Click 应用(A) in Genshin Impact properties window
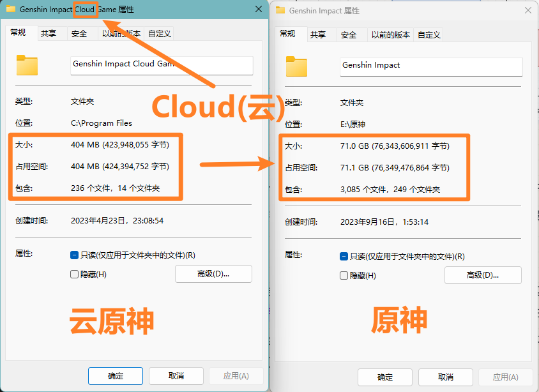The height and width of the screenshot is (392, 539). [506, 377]
